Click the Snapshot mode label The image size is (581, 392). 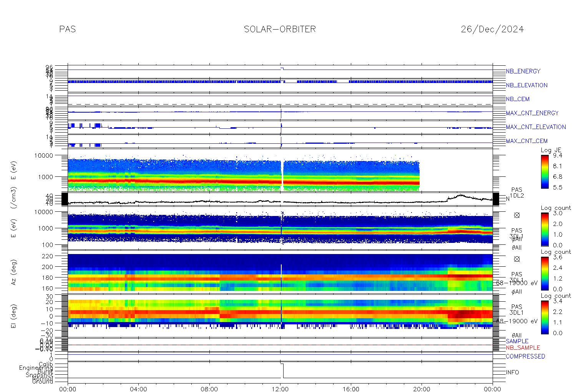[39, 375]
